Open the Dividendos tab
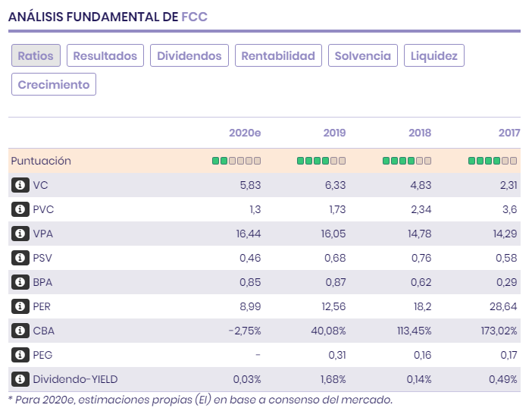This screenshot has height=411, width=532. click(189, 55)
